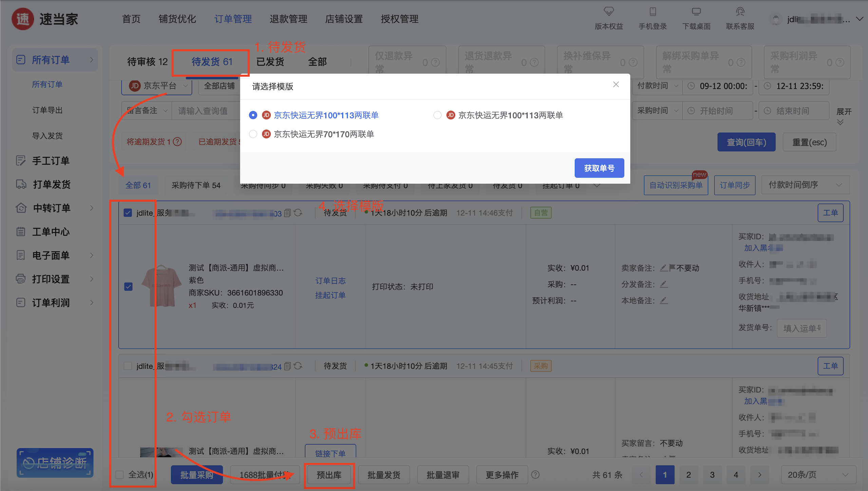Open 手机登录 phone icon
This screenshot has width=868, height=491.
652,12
